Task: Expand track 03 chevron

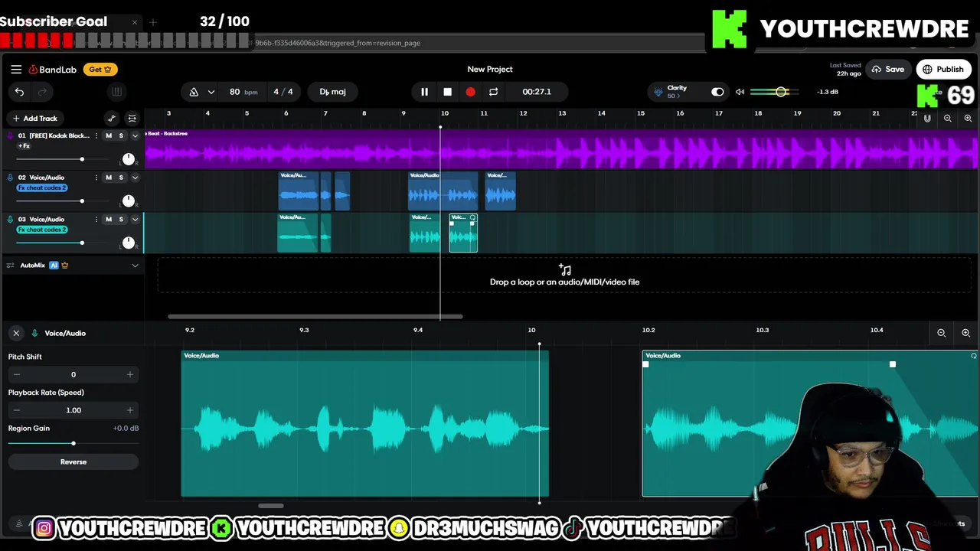Action: point(135,220)
